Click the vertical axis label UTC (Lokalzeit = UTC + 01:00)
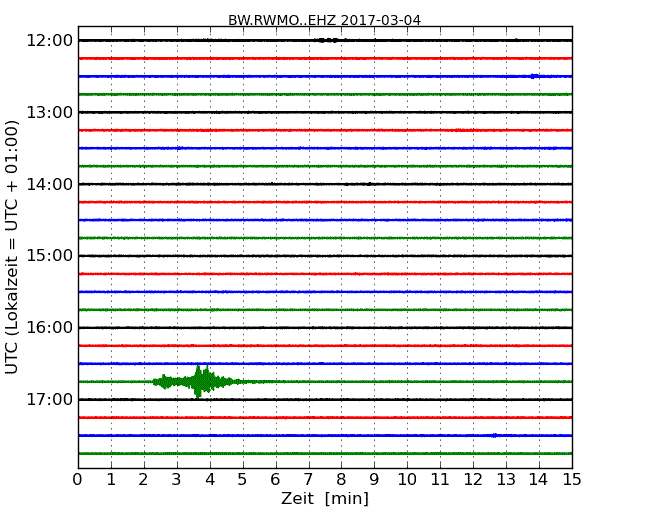Screen dimensions: 650x520 [12, 247]
